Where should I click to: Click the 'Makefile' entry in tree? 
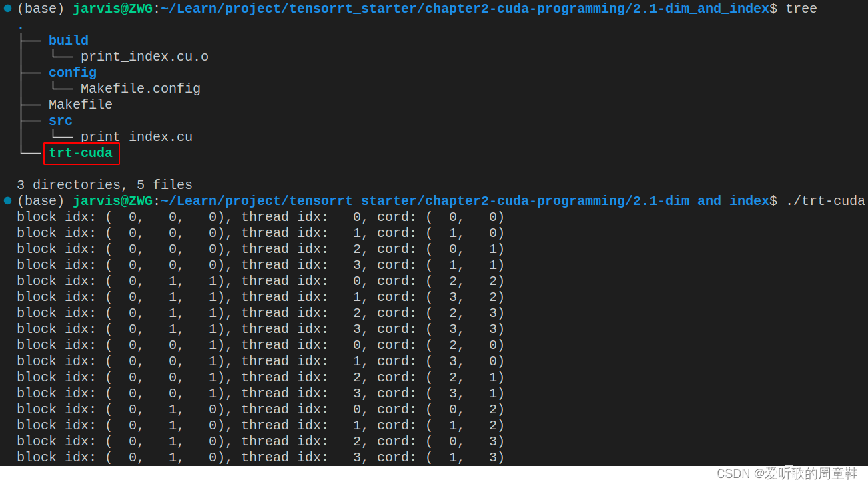pos(81,105)
